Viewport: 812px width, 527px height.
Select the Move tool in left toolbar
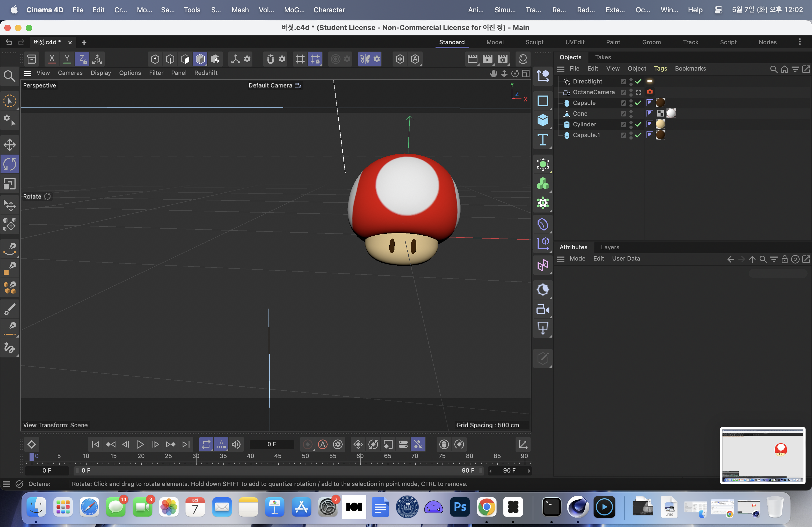[x=10, y=145]
